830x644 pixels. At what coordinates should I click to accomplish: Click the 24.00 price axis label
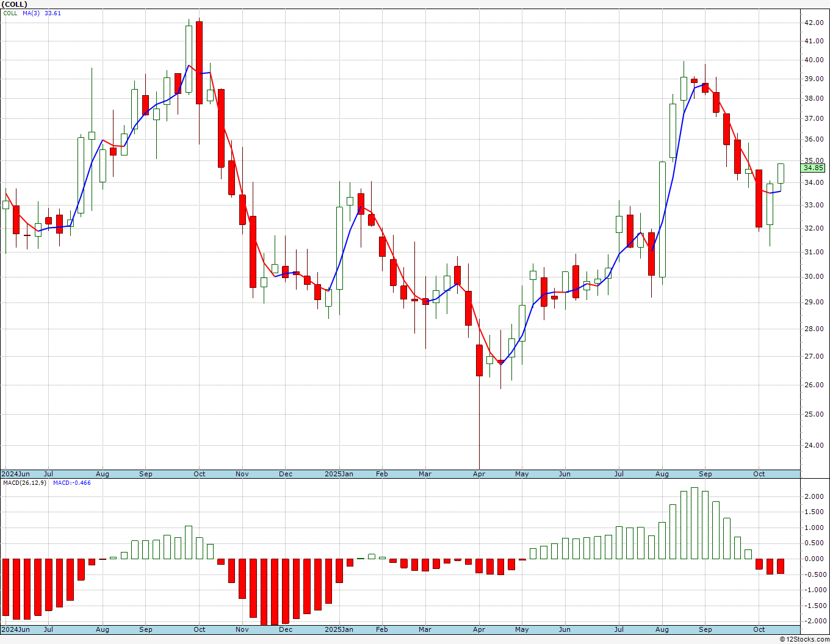point(814,445)
